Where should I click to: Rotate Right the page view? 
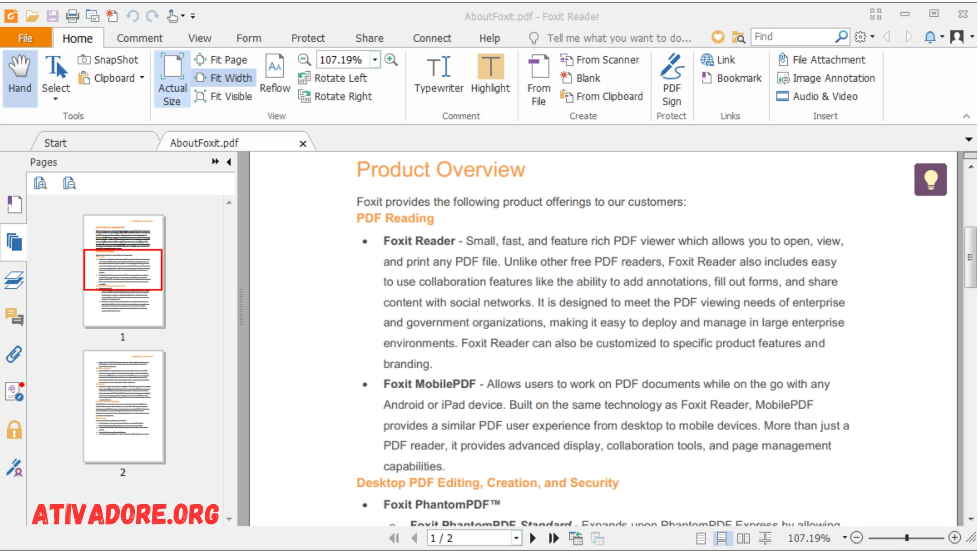click(335, 96)
